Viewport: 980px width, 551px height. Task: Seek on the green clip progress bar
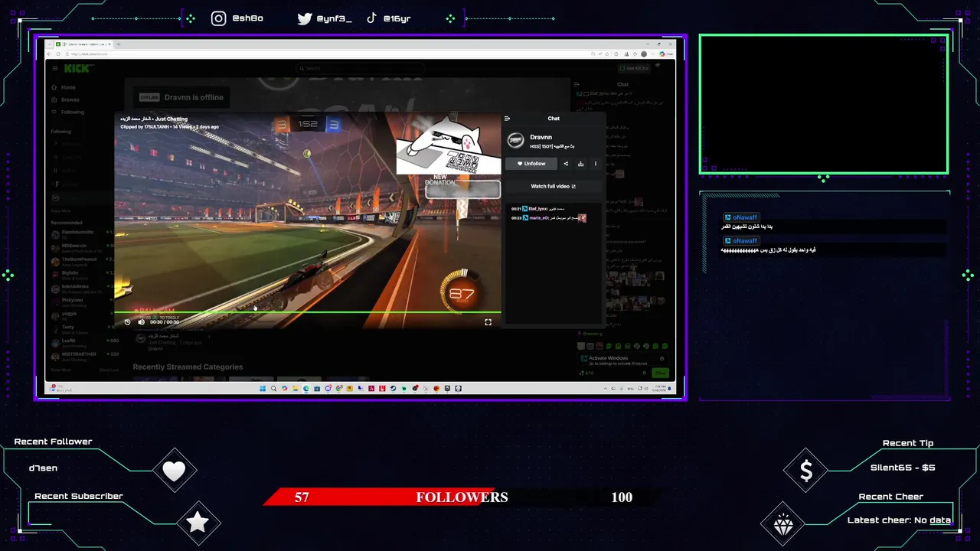click(x=308, y=311)
